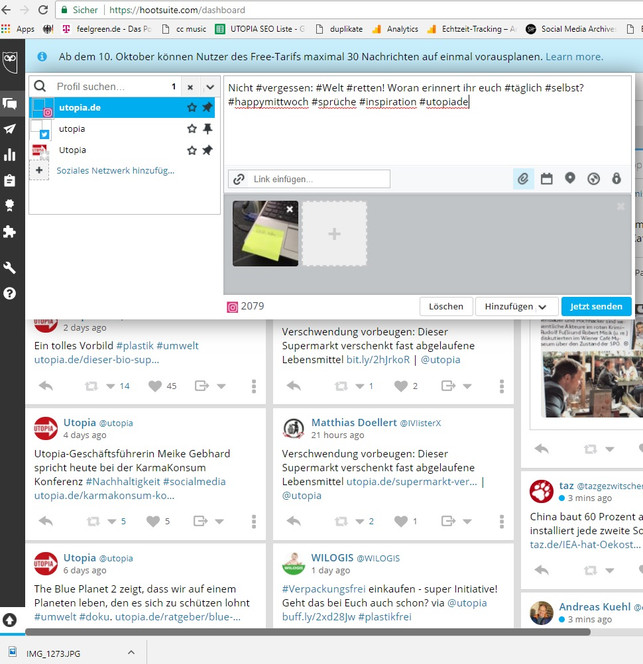Click the targeting globe icon

(593, 179)
